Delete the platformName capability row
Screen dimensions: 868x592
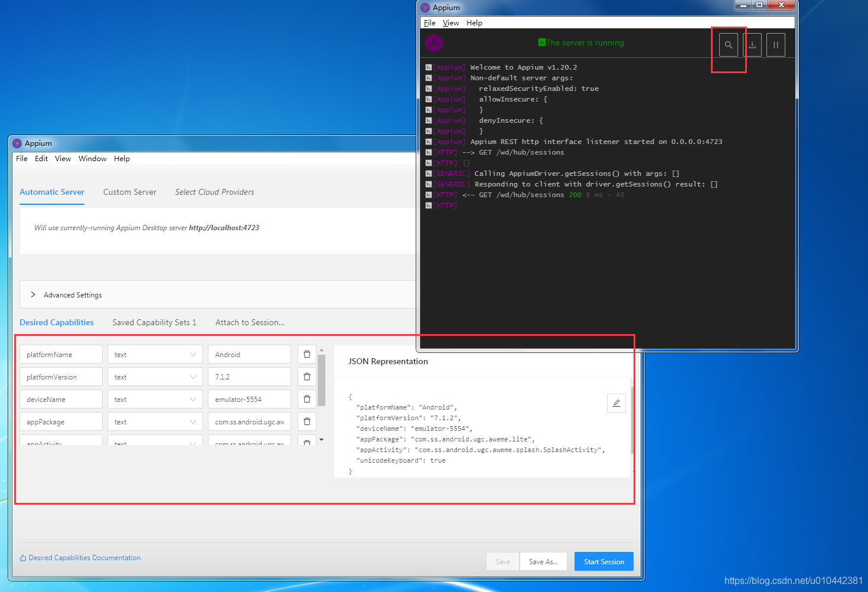[307, 354]
